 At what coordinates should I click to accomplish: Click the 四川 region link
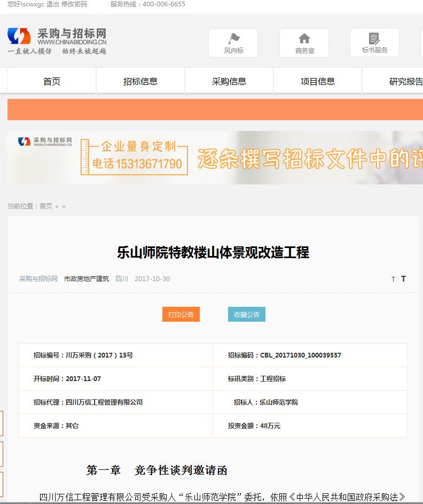[x=122, y=278]
